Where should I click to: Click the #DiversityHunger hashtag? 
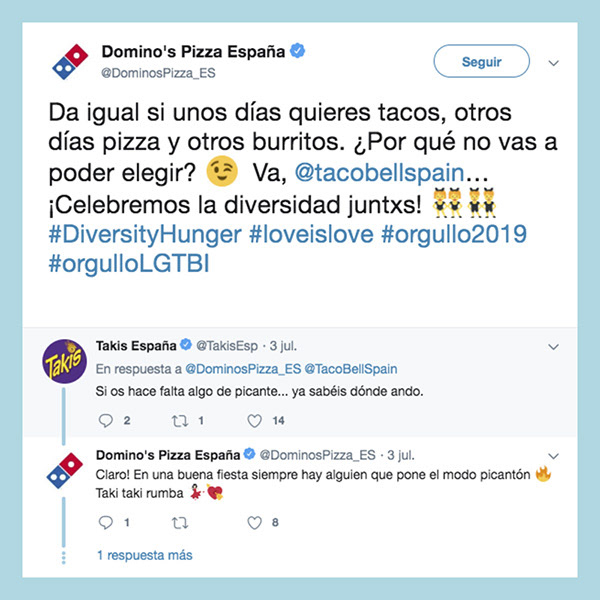(145, 235)
